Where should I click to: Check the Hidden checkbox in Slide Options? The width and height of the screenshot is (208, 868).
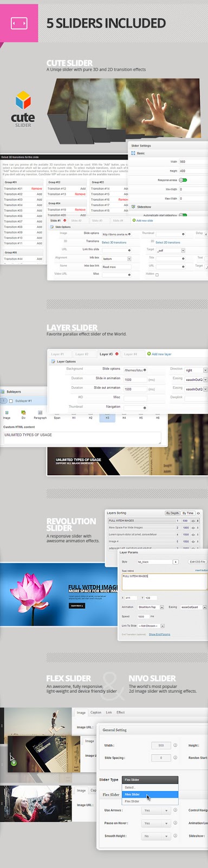coord(157,275)
